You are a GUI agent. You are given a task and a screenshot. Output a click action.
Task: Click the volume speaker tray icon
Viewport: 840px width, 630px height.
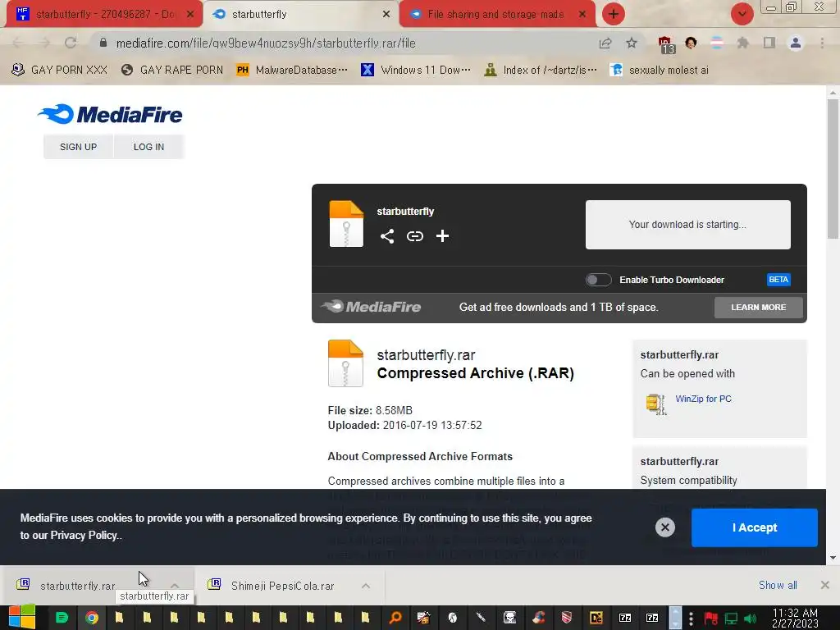[x=751, y=619]
